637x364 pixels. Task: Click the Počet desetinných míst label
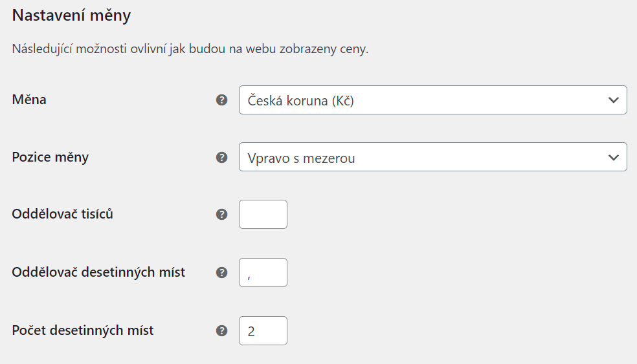pyautogui.click(x=83, y=330)
